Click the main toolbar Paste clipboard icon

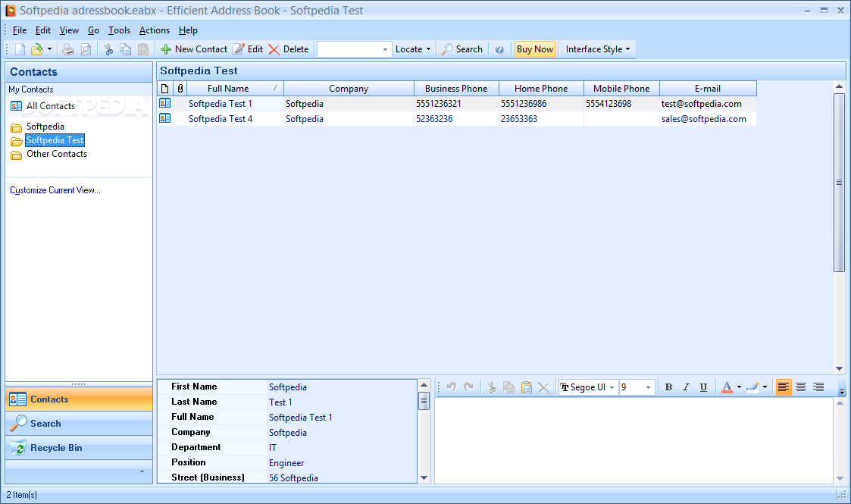click(143, 49)
